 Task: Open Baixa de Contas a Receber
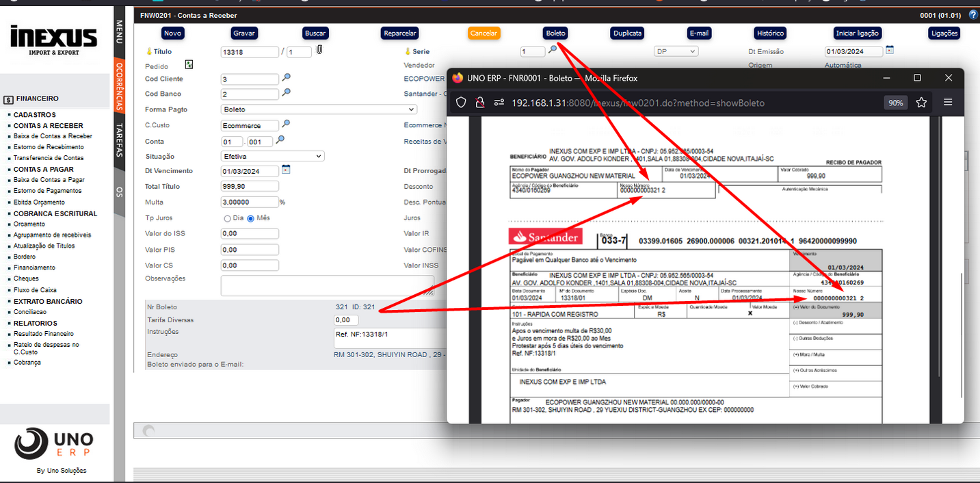point(53,136)
